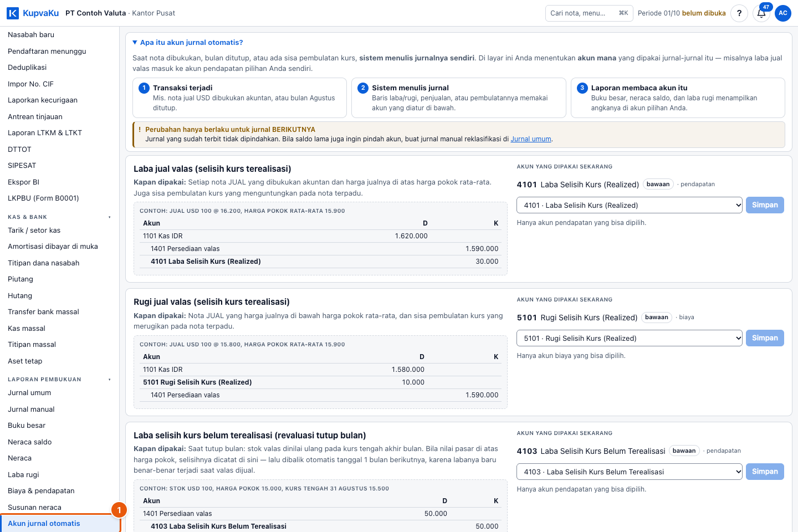Select Impor No. CIF in sidebar
Screen dimensions: 798x532
pyautogui.click(x=59, y=84)
